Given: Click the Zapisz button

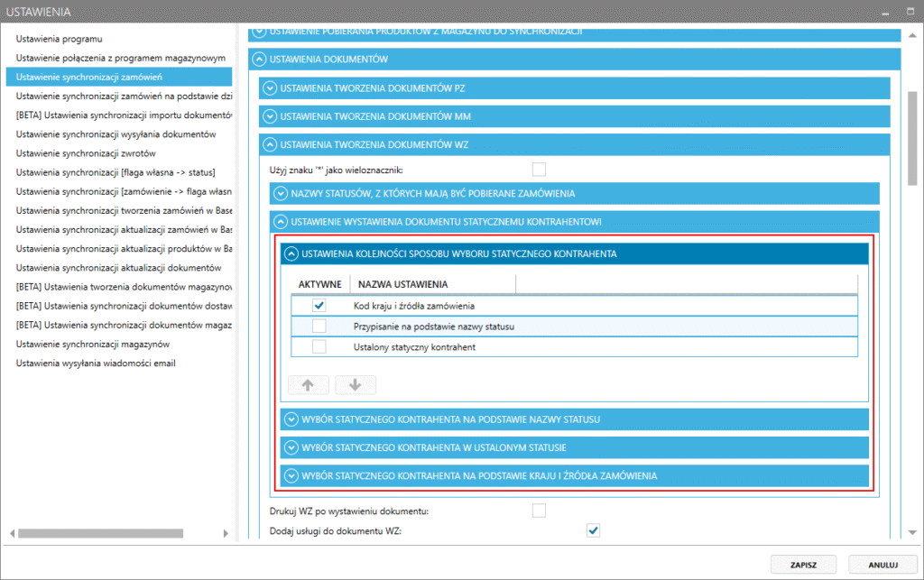Looking at the screenshot, I should pos(803,565).
